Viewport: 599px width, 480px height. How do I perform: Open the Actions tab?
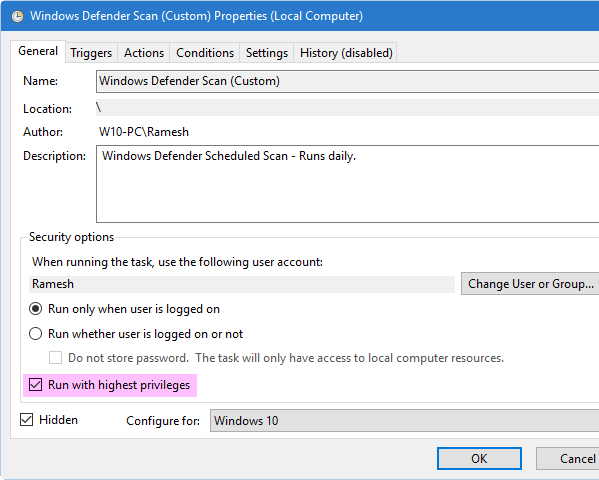(x=144, y=53)
